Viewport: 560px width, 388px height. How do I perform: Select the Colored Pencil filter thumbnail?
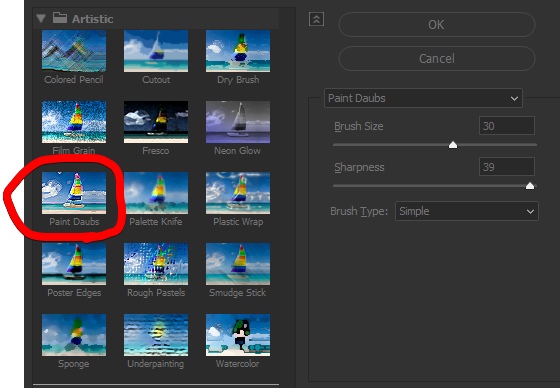tap(74, 51)
